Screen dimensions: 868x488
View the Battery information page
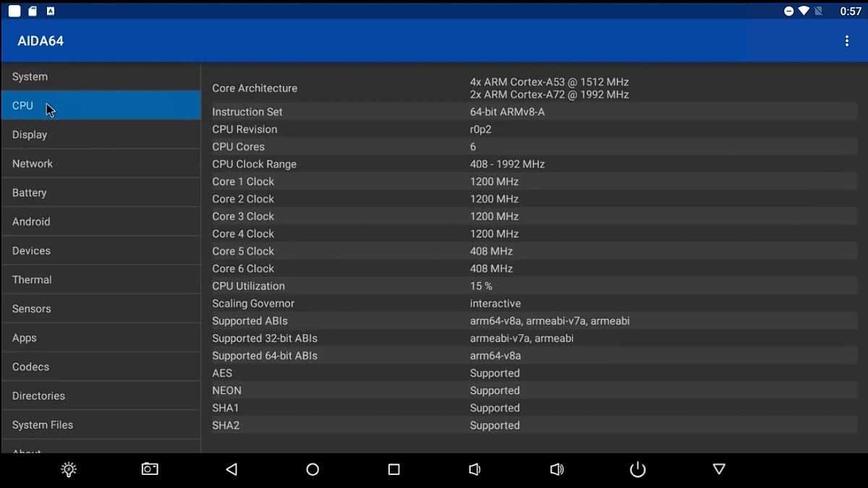pos(29,192)
